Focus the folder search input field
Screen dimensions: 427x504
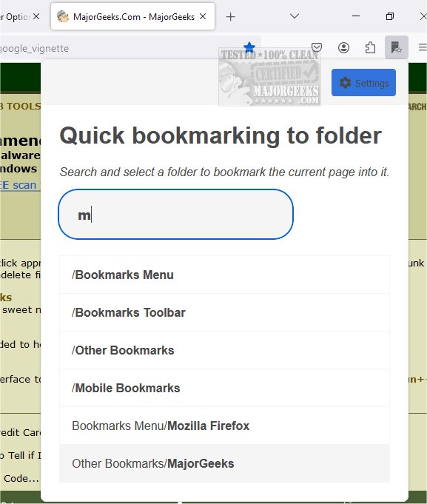point(175,214)
